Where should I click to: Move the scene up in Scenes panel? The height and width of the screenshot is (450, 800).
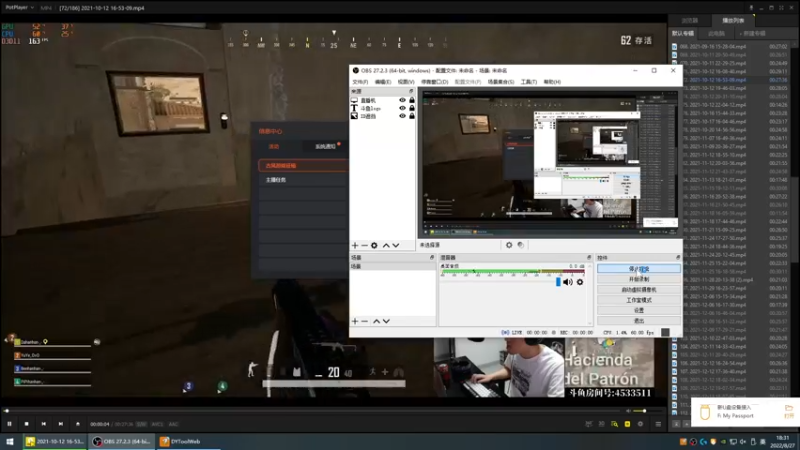click(377, 321)
